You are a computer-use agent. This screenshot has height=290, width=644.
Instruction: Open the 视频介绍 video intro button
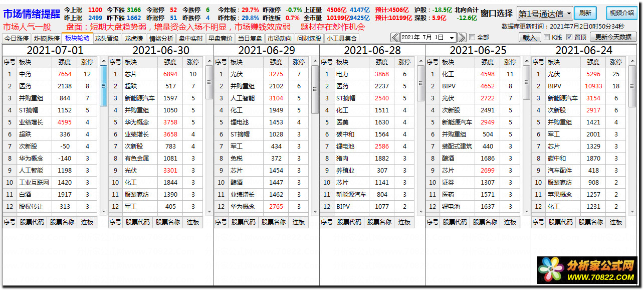(x=622, y=13)
